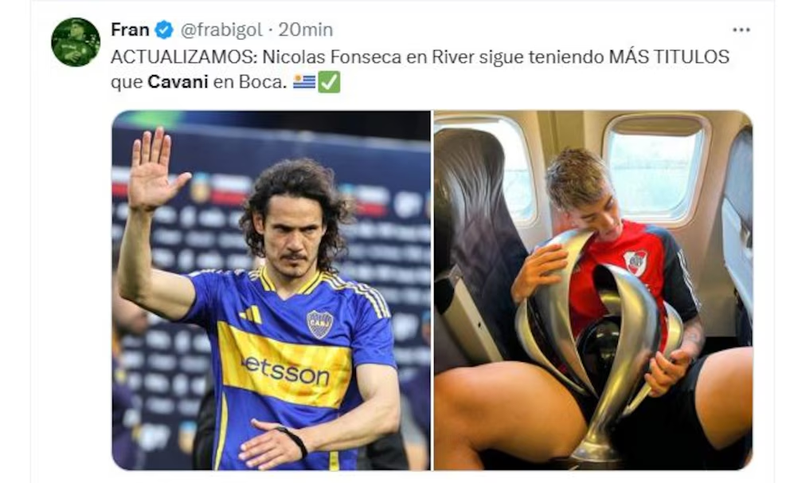Viewport: 790px width, 483px height.
Task: Click the word ACTUALIZAMOS in the tweet
Action: click(x=183, y=57)
